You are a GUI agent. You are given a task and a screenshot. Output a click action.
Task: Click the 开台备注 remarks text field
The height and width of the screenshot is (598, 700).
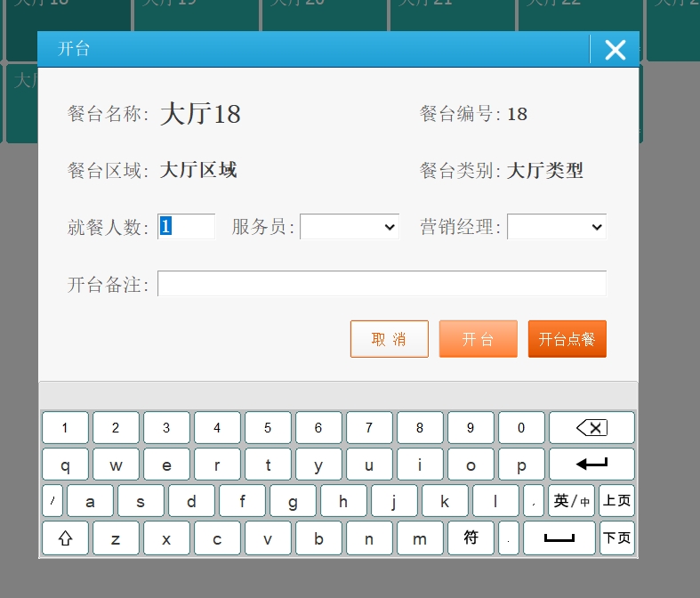[382, 284]
